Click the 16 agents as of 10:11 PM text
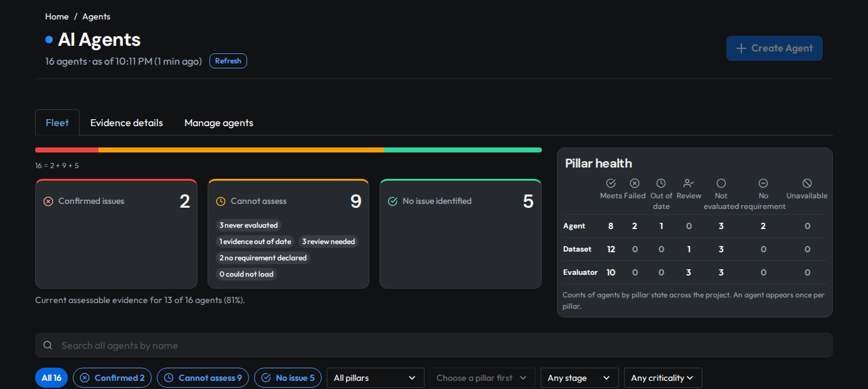The width and height of the screenshot is (868, 389). [x=124, y=61]
